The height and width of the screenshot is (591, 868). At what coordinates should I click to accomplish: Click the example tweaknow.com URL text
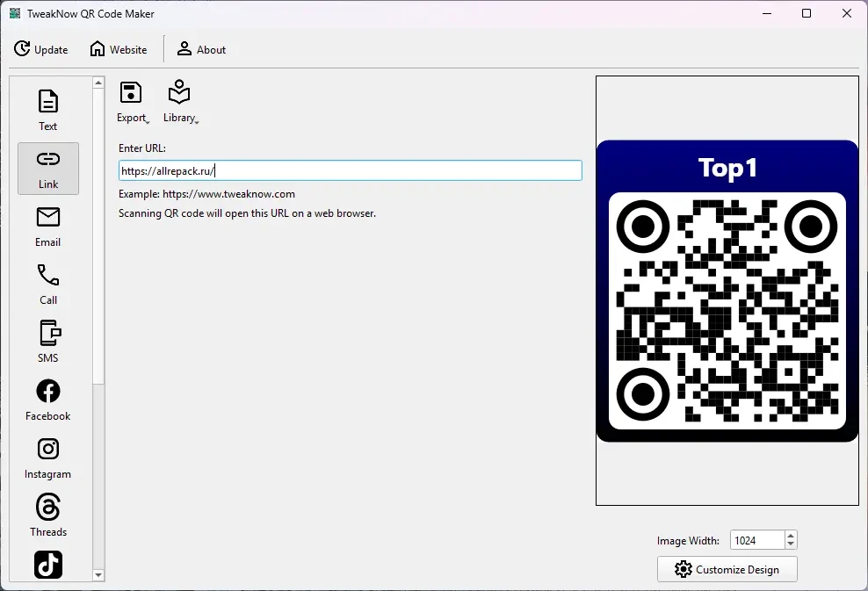228,194
